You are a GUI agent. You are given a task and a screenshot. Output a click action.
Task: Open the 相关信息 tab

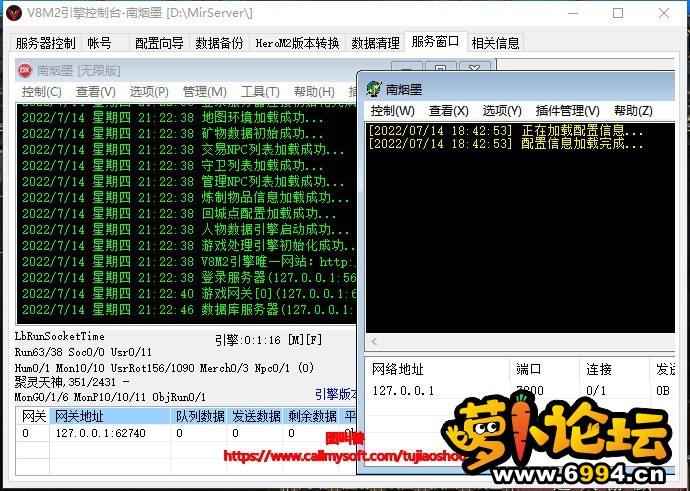(495, 43)
